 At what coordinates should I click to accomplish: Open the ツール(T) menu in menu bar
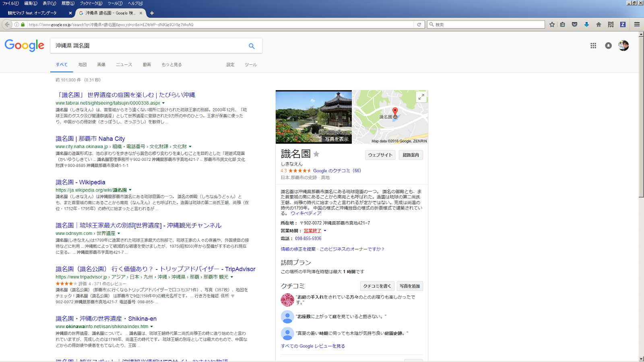coord(115,3)
